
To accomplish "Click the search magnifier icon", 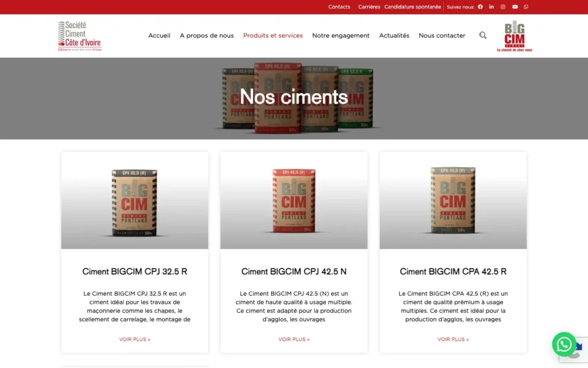I will pyautogui.click(x=482, y=35).
